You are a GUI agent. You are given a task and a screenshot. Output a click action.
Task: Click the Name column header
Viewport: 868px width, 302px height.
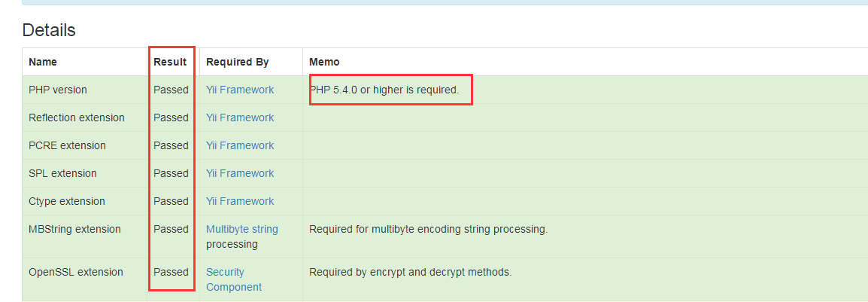[x=43, y=62]
